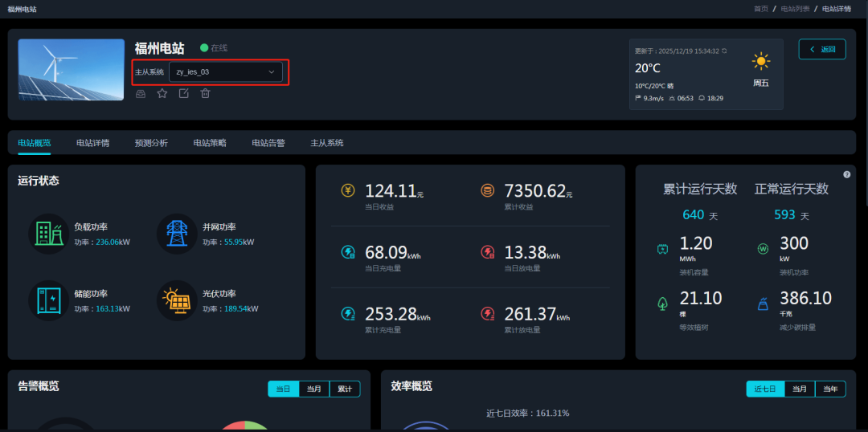The width and height of the screenshot is (868, 432).
Task: Select 当月 in 告警概览
Action: click(314, 389)
